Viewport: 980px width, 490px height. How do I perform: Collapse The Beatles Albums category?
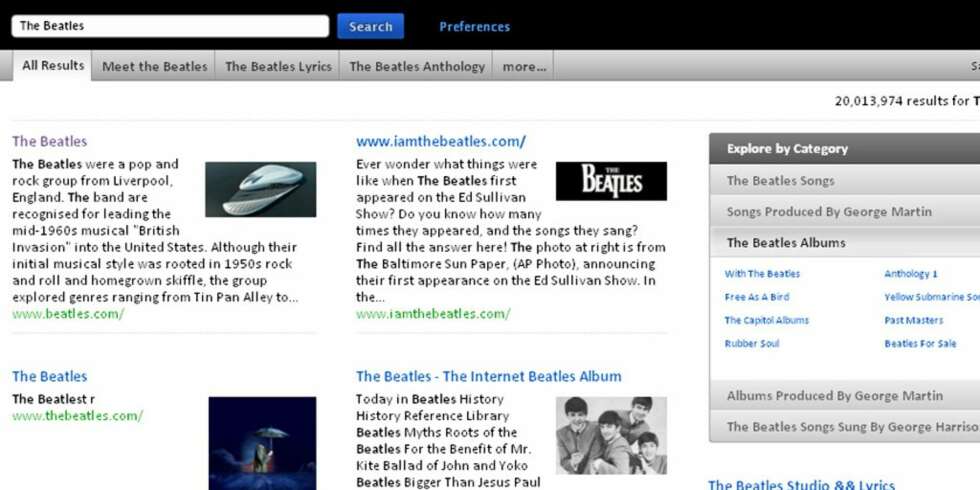pos(844,242)
